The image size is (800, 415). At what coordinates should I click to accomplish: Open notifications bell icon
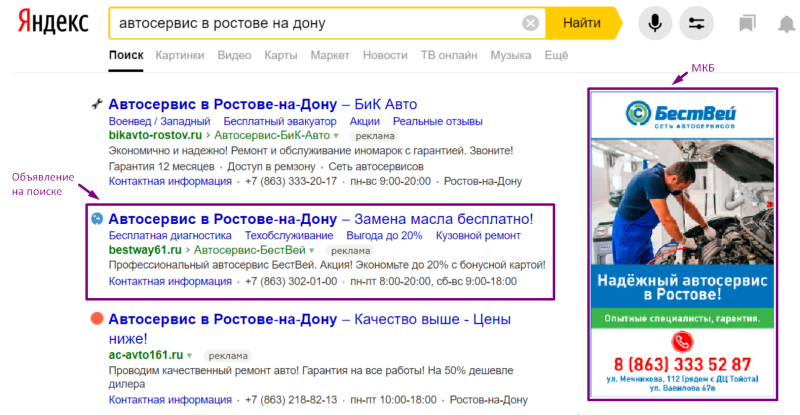pyautogui.click(x=786, y=23)
